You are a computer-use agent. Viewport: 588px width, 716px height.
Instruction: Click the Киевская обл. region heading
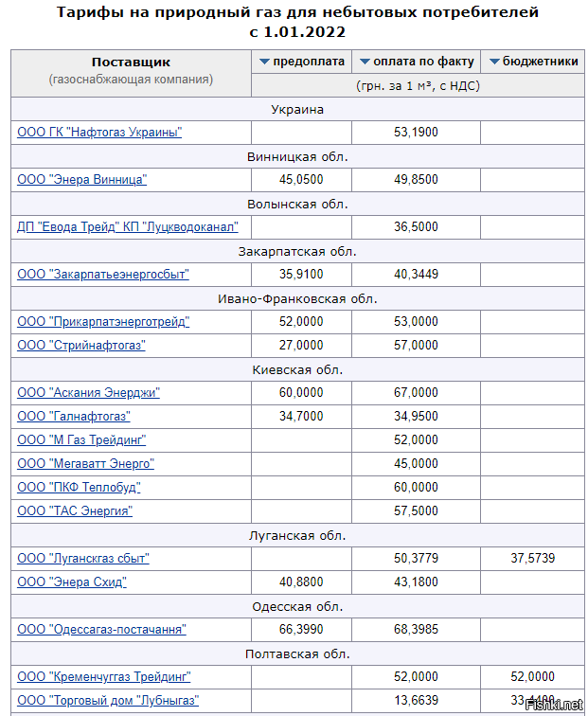point(297,370)
